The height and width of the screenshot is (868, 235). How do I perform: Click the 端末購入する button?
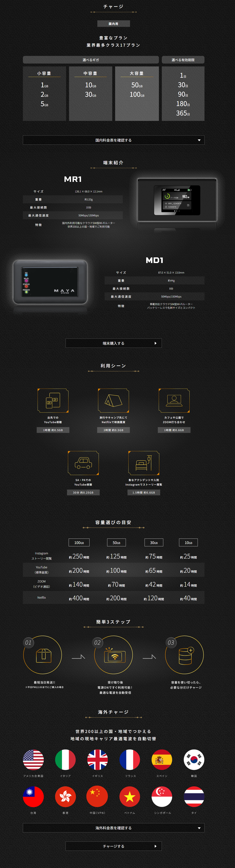pyautogui.click(x=113, y=343)
